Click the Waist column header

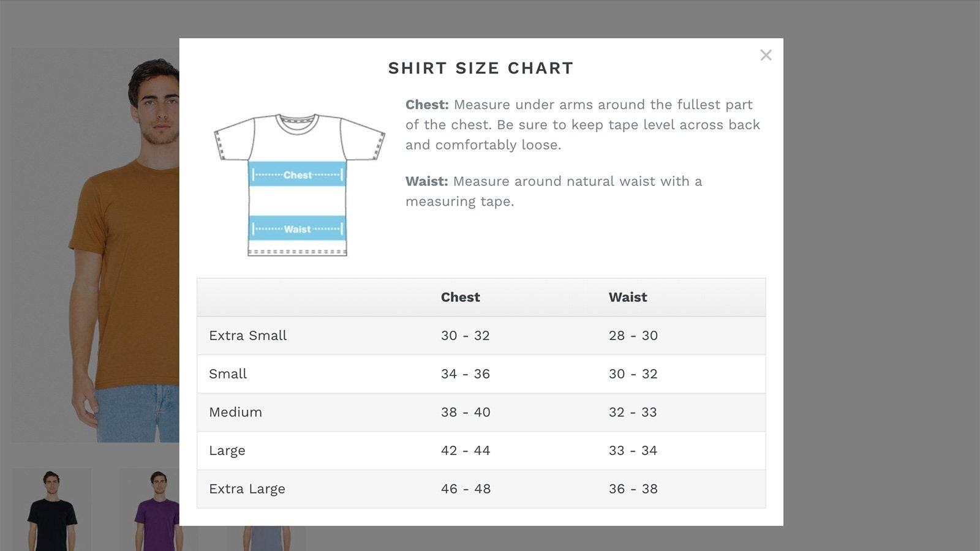pyautogui.click(x=628, y=298)
